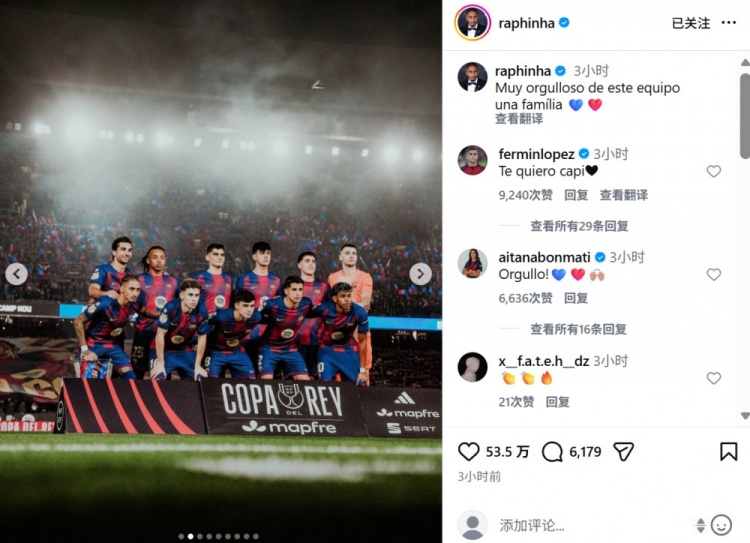Like the post with the heart icon
This screenshot has width=750, height=543.
[468, 452]
